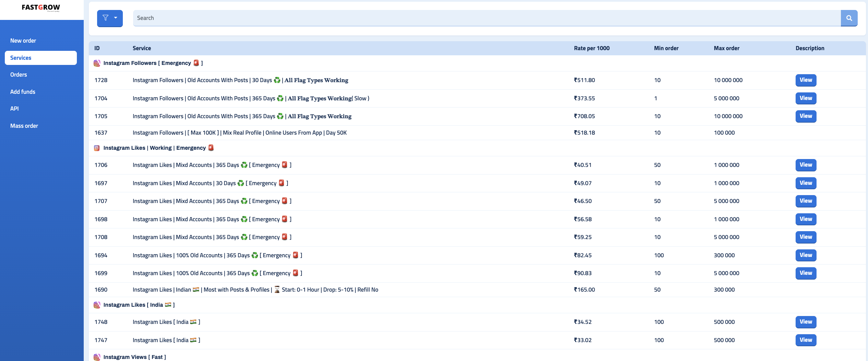Open Add funds in sidebar
This screenshot has width=868, height=361.
click(x=23, y=92)
